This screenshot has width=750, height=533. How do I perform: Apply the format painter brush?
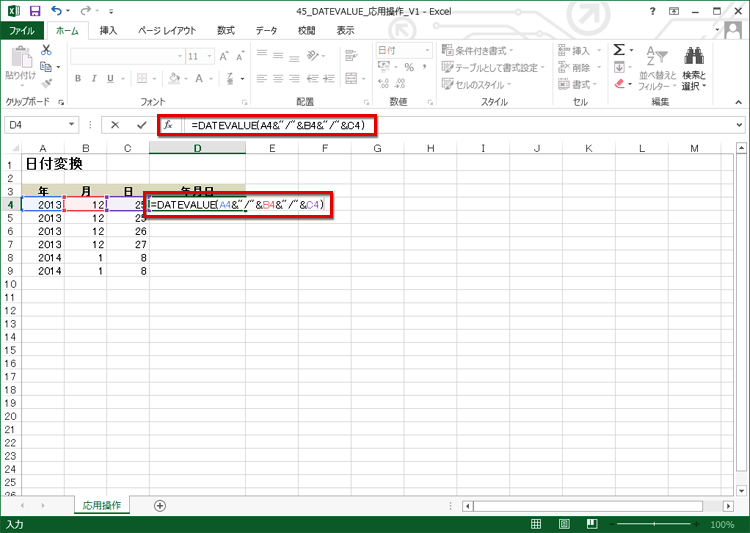[46, 84]
